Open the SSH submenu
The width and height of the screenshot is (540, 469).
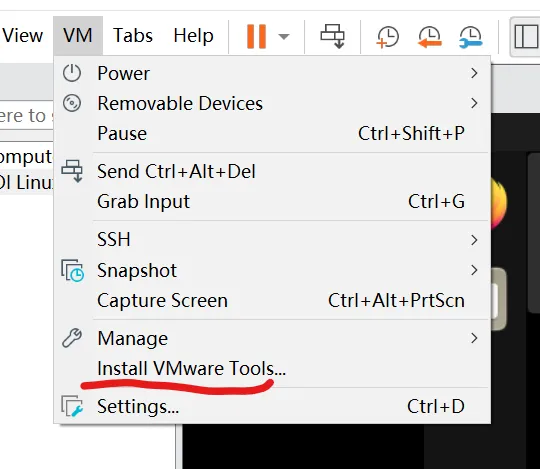pos(272,240)
